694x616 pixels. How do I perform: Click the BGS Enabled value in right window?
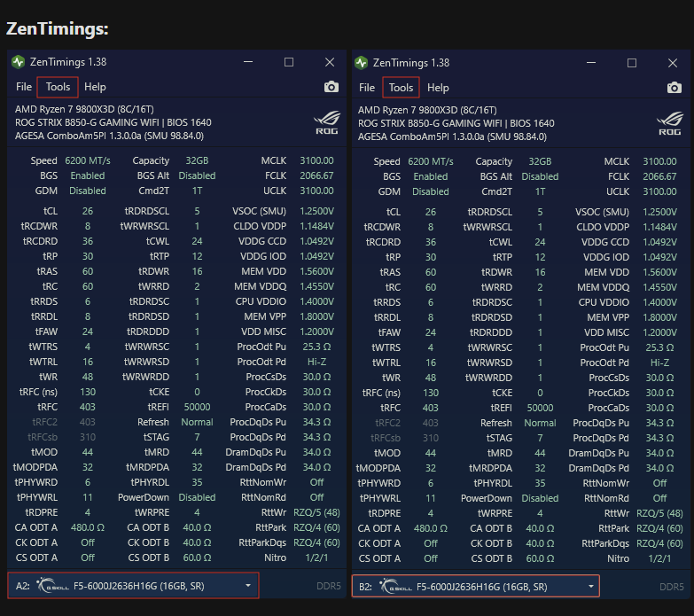[x=431, y=176]
